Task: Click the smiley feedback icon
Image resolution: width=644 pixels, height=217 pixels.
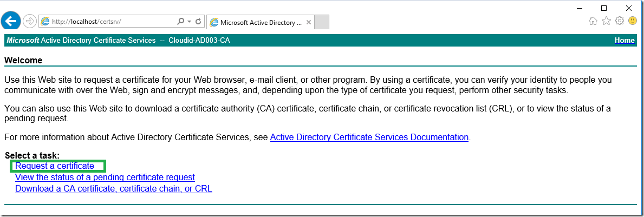Action: pos(633,21)
